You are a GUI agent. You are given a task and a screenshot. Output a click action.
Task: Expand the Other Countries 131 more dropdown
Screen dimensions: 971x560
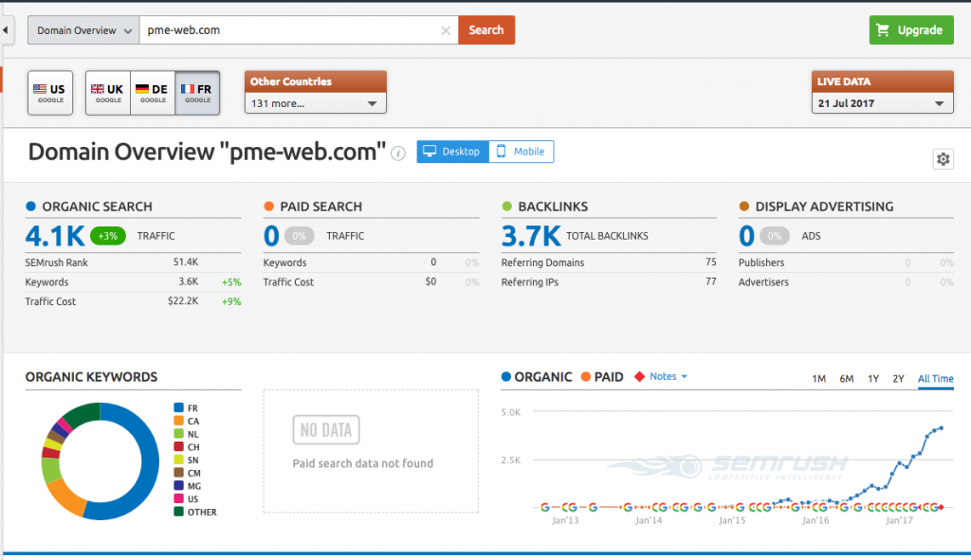(x=315, y=103)
